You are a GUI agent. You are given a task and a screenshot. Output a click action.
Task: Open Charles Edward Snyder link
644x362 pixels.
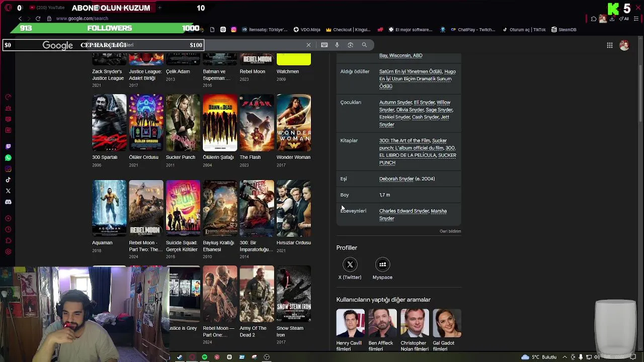point(404,211)
